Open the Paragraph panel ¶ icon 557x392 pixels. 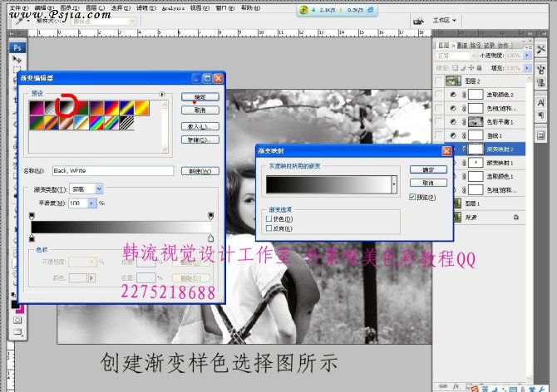[x=541, y=115]
